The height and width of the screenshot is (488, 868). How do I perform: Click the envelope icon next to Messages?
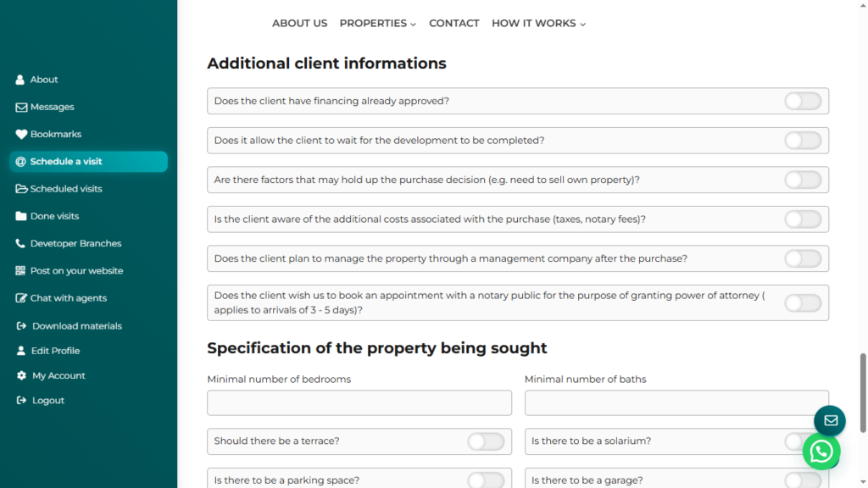pyautogui.click(x=21, y=107)
